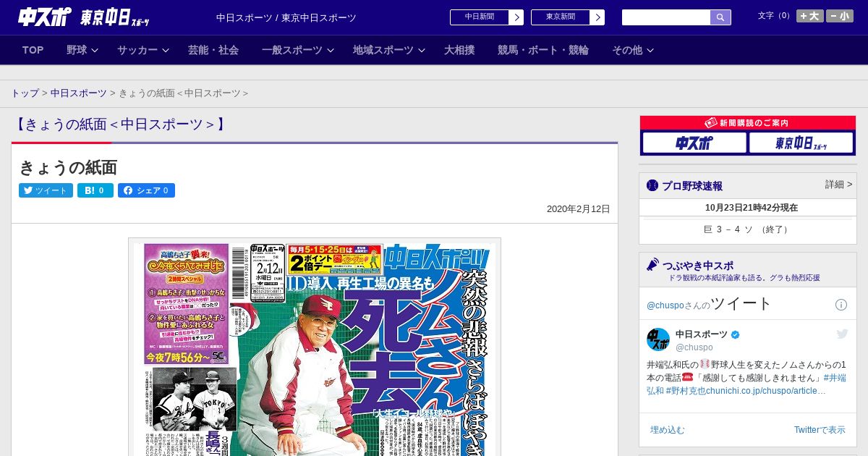868x456 pixels.
Task: Click the Hatena B! bookmark button
Action: 95,190
